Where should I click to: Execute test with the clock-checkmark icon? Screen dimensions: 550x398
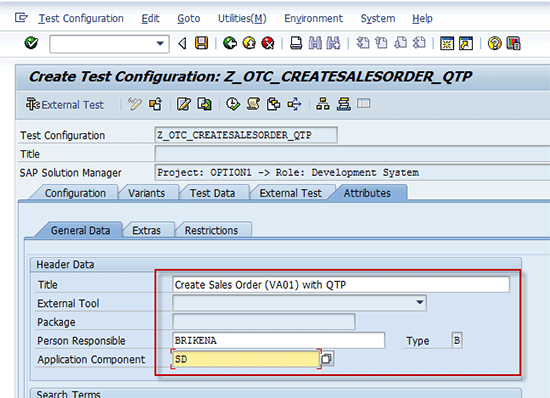[x=233, y=104]
